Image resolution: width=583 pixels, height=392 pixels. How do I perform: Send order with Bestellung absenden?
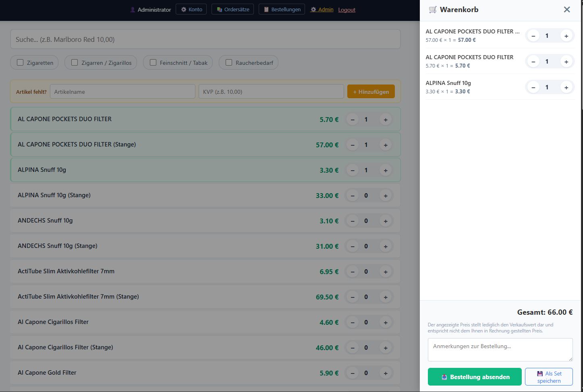[475, 377]
